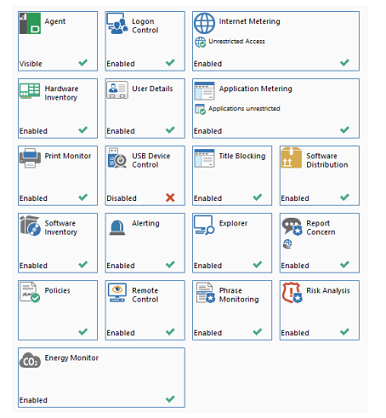
Task: Click the 'Software Distribution' title text
Action: coord(327,160)
